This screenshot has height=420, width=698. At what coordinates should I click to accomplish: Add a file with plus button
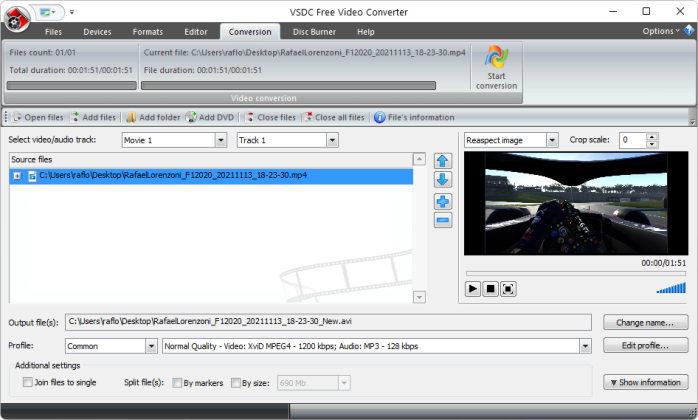443,202
